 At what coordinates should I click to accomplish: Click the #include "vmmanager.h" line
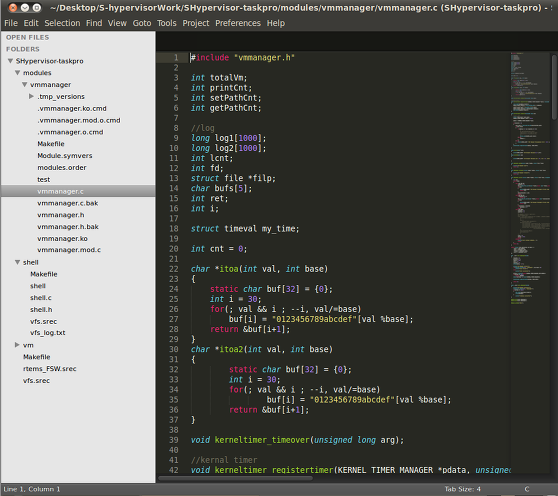(x=243, y=57)
